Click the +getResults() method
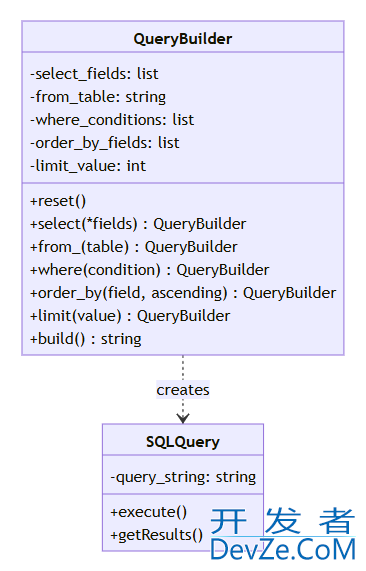This screenshot has width=366, height=571. tap(157, 535)
